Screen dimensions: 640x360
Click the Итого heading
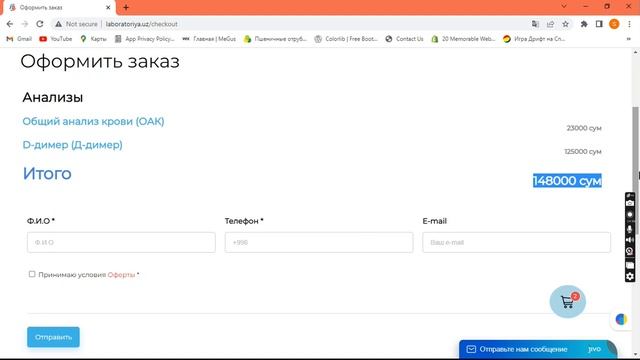pyautogui.click(x=47, y=173)
